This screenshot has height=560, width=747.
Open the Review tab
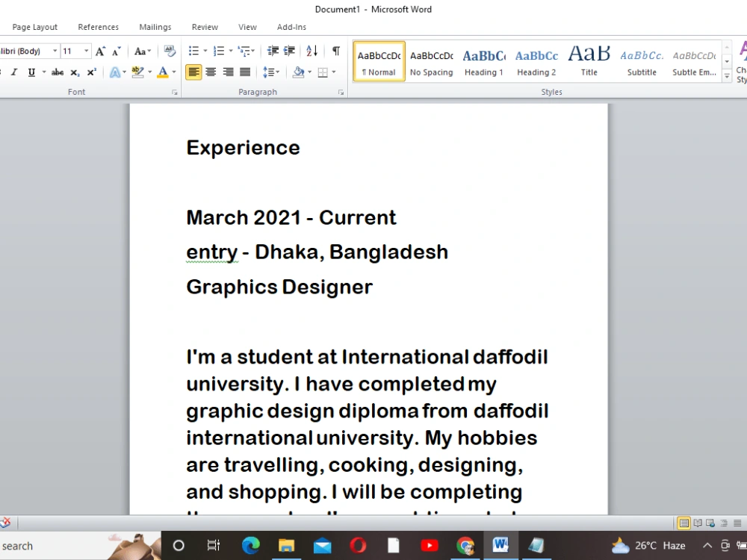pos(205,27)
